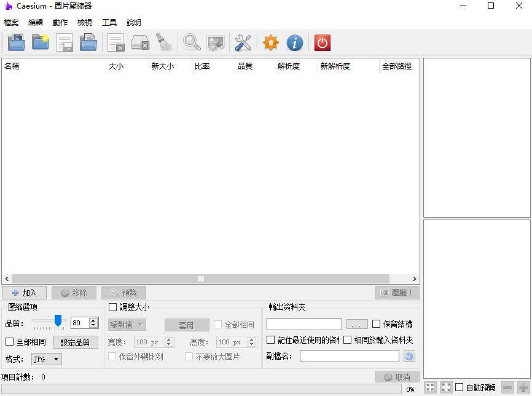
Task: Click the zoom in plus icon
Action: click(523, 387)
